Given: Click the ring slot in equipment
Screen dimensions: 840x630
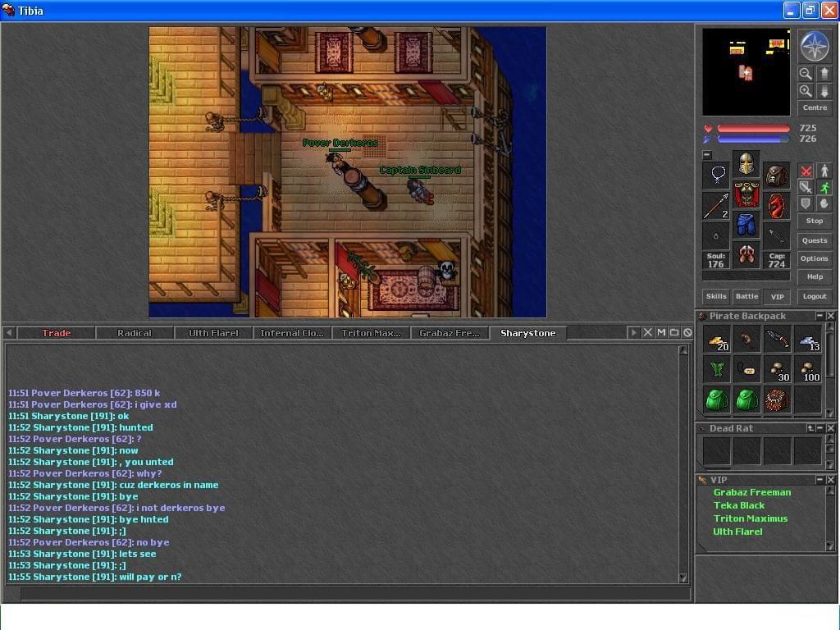Looking at the screenshot, I should point(716,235).
